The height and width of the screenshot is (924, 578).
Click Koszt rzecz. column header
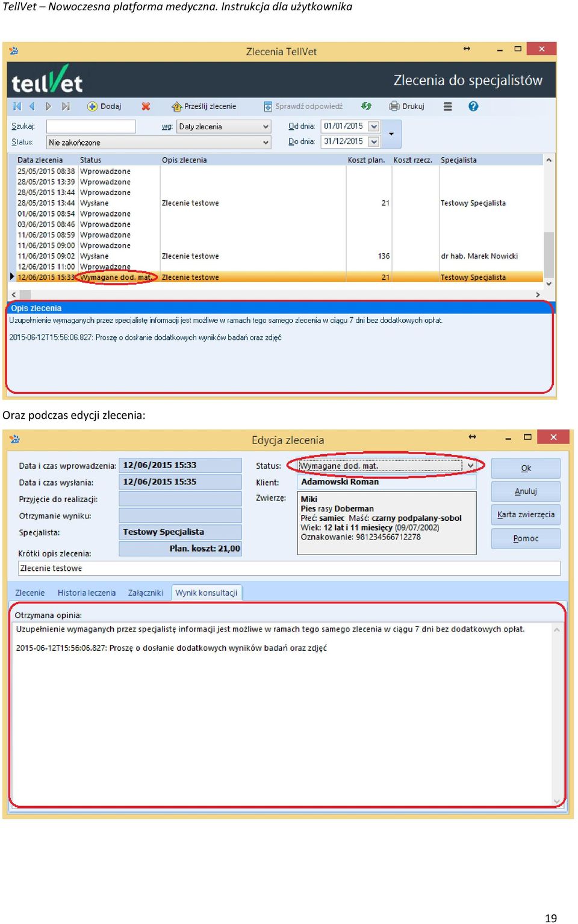[x=412, y=160]
